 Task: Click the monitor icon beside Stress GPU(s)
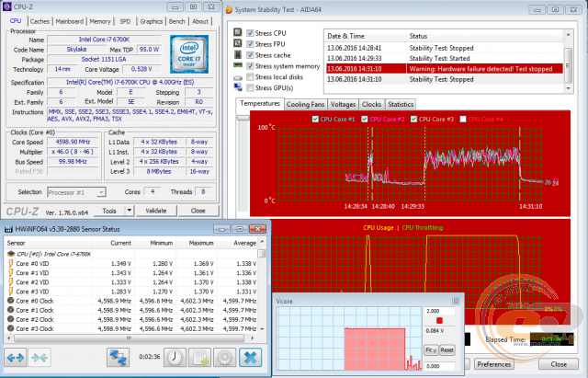click(238, 87)
